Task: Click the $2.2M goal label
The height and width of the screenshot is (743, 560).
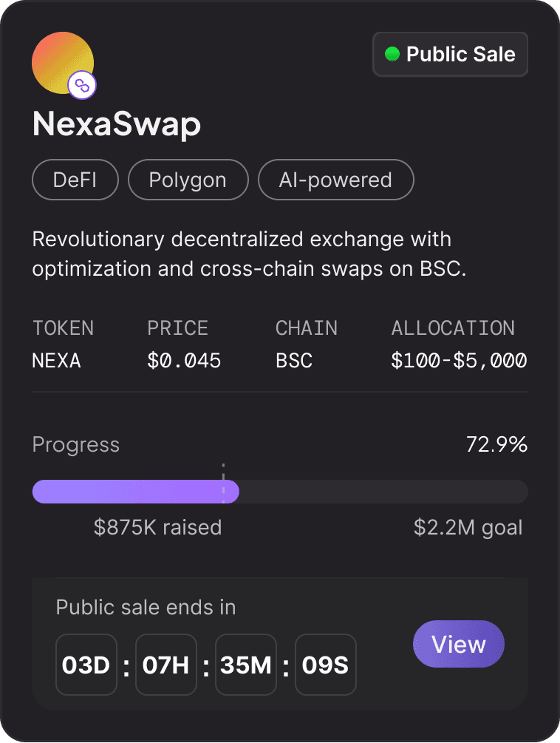Action: tap(468, 528)
